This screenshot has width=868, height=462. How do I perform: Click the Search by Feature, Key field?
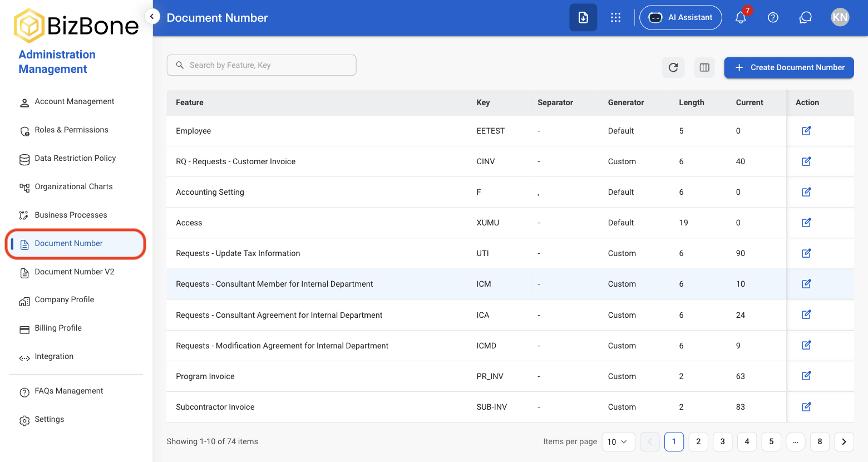[262, 65]
